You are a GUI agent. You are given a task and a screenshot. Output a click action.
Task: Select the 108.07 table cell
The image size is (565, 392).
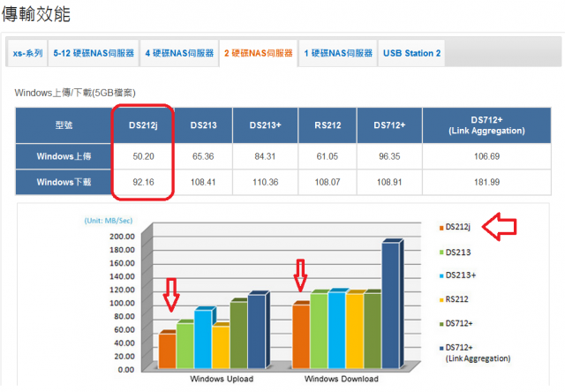(x=328, y=182)
